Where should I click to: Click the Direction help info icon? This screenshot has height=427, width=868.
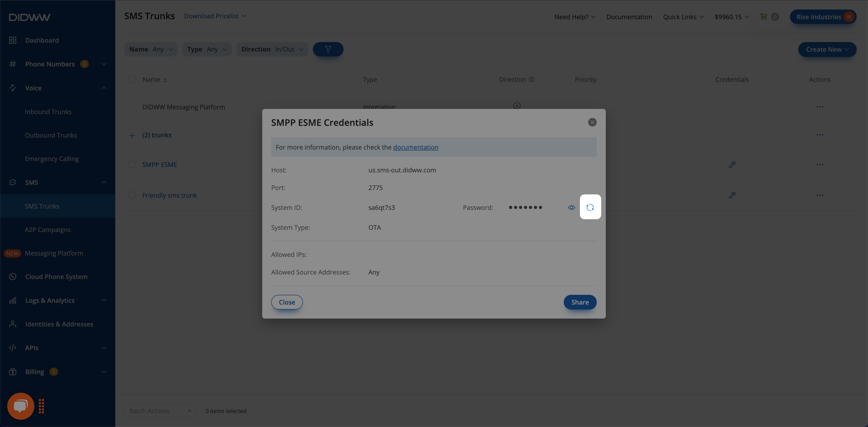pyautogui.click(x=531, y=80)
